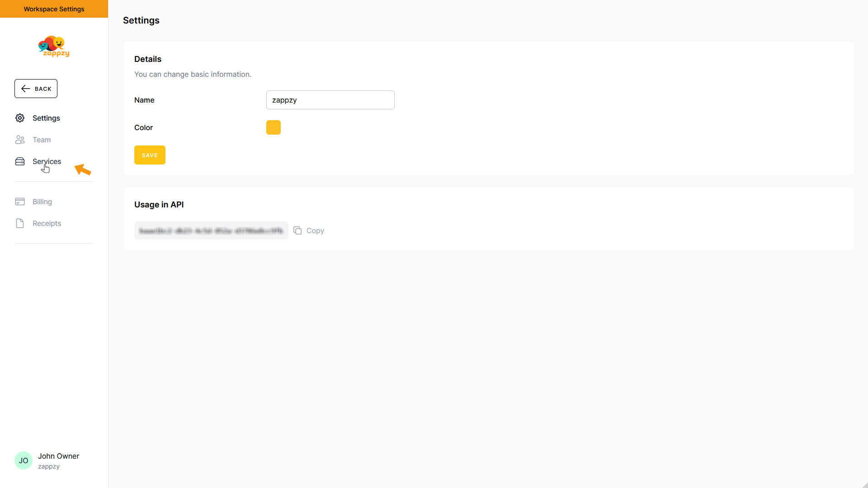Open the Team menu item

[x=42, y=140]
